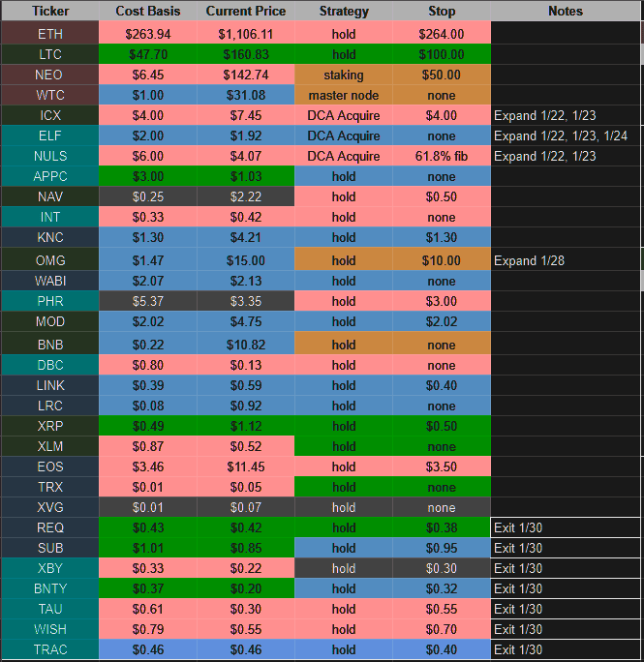Select the SUB 'Exit 1/30' note
The height and width of the screenshot is (662, 644).
point(566,548)
